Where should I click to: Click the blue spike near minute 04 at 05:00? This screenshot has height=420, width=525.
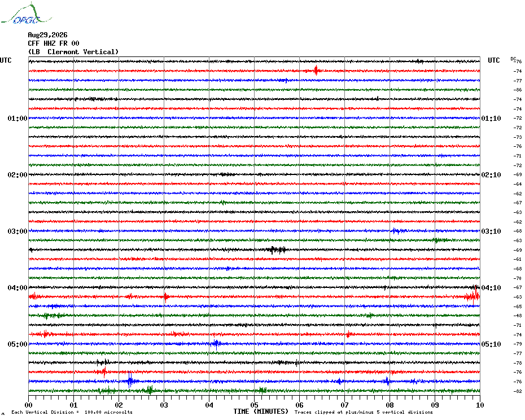tap(216, 344)
